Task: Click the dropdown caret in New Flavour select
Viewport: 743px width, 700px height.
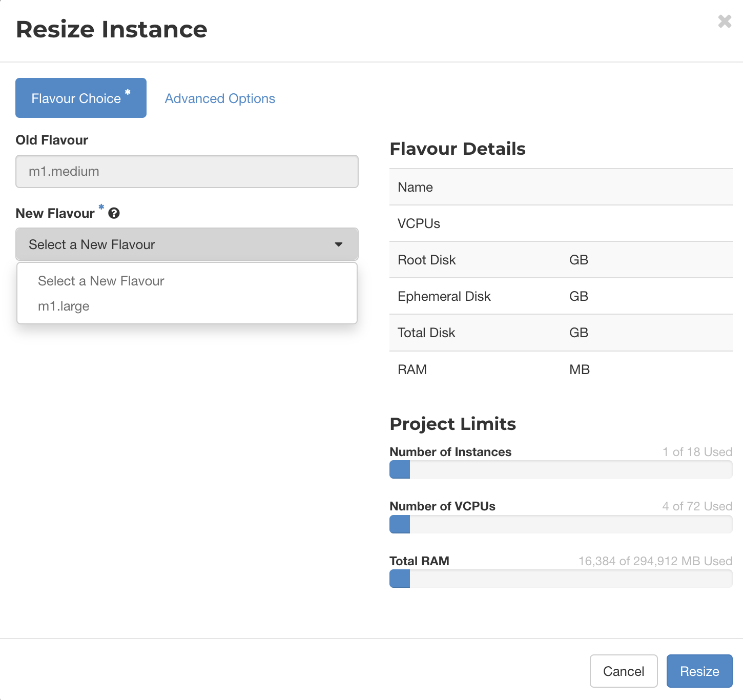Action: [x=339, y=244]
